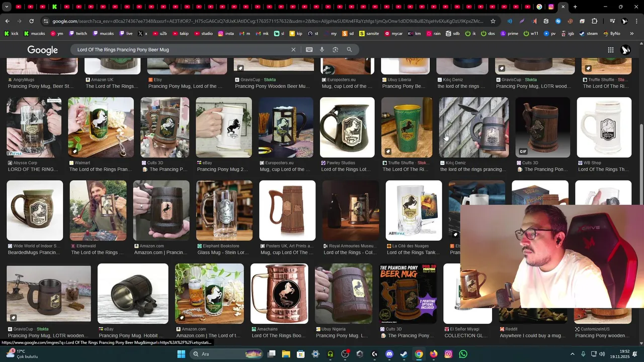Submit search with the magnifier icon
Screen dimensions: 644x362
pos(349,50)
